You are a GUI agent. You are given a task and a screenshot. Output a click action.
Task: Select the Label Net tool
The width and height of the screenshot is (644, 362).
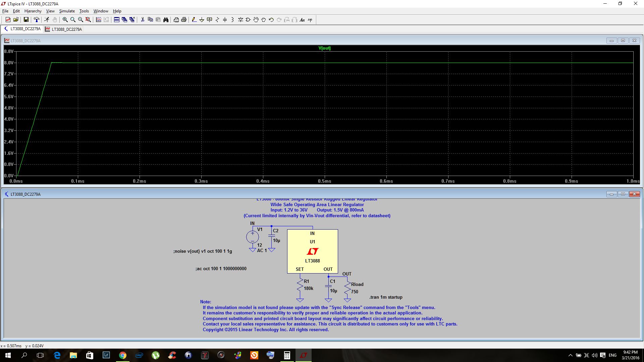pyautogui.click(x=210, y=20)
